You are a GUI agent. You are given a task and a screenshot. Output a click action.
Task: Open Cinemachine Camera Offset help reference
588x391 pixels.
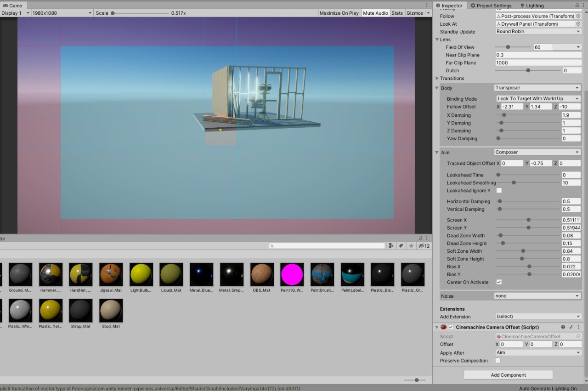click(563, 327)
